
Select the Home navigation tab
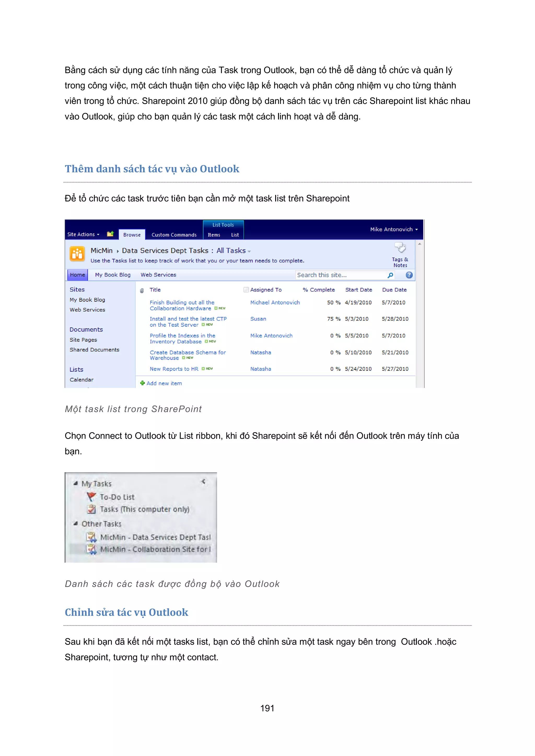pyautogui.click(x=77, y=275)
